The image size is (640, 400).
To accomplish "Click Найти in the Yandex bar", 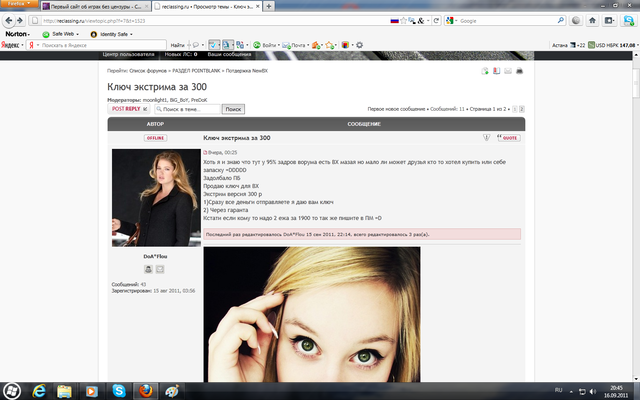I will tap(177, 45).
